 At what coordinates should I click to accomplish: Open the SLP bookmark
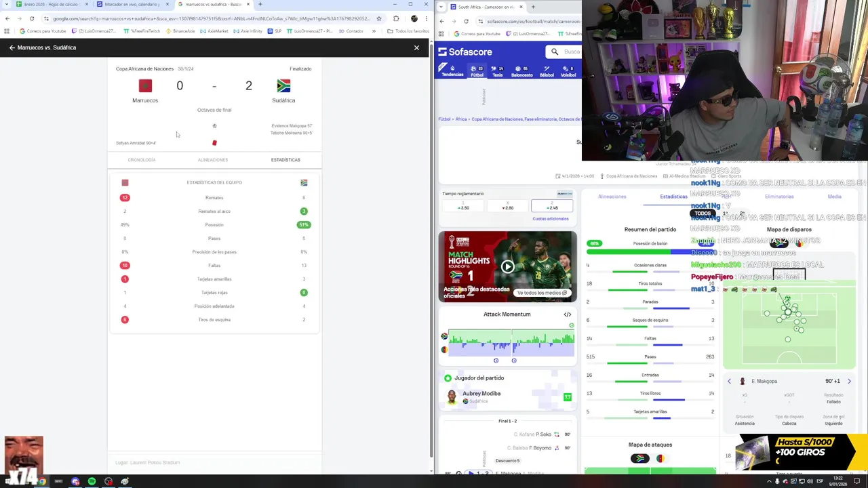click(275, 31)
